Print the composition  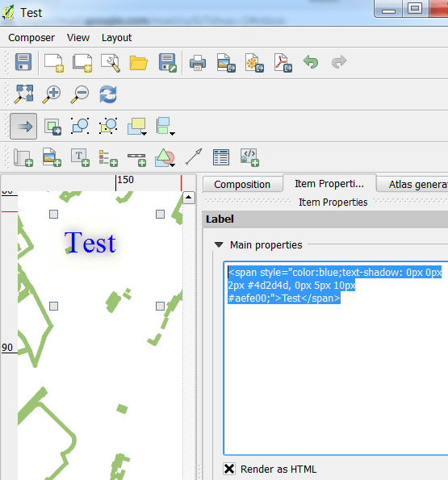pos(198,63)
